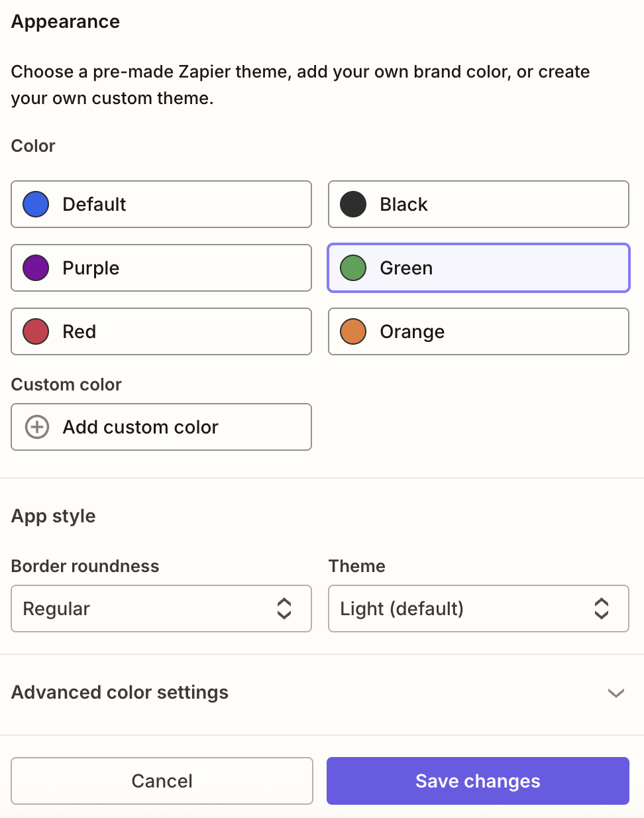Click the black circle icon beside Black
The width and height of the screenshot is (644, 818).
point(352,204)
